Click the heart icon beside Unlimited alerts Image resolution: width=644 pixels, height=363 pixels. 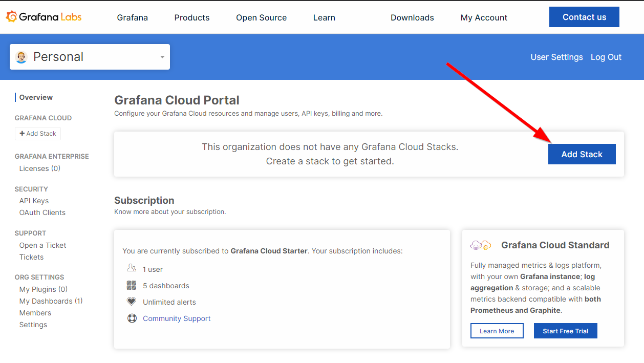(132, 302)
